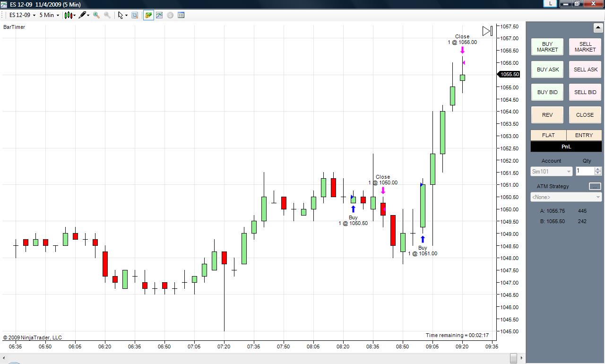Click the SELL BID button

pos(585,92)
